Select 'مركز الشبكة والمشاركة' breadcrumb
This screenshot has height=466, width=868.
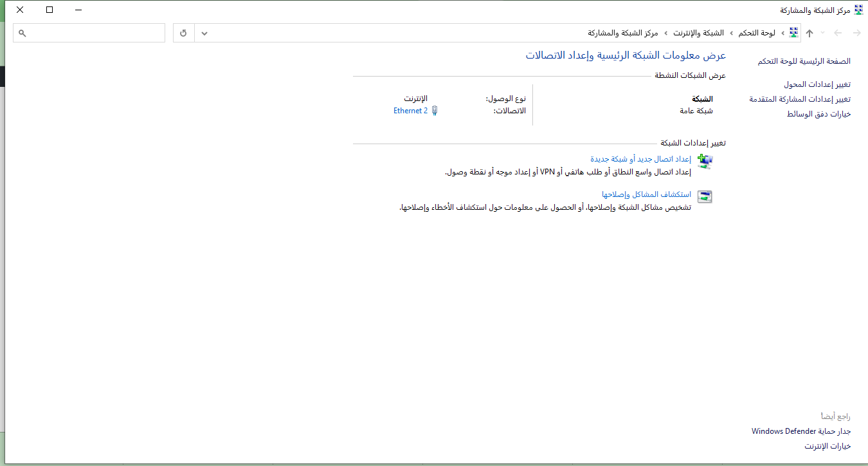tap(622, 33)
